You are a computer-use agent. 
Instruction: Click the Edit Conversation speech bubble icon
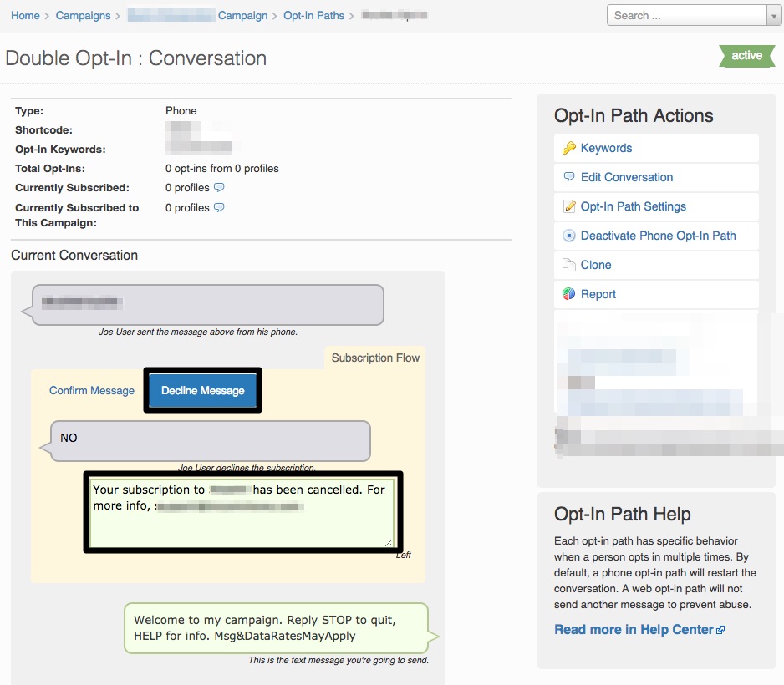(x=569, y=177)
